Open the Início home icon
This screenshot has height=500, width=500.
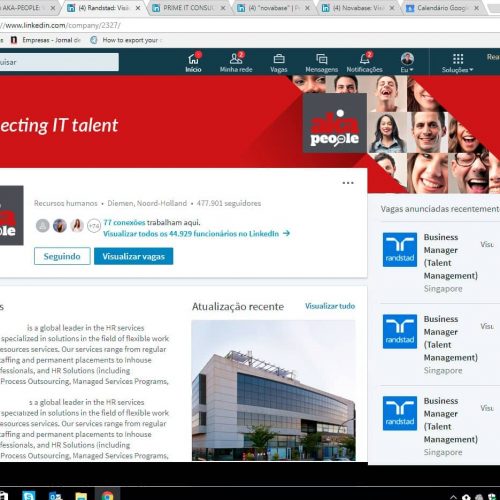193,62
